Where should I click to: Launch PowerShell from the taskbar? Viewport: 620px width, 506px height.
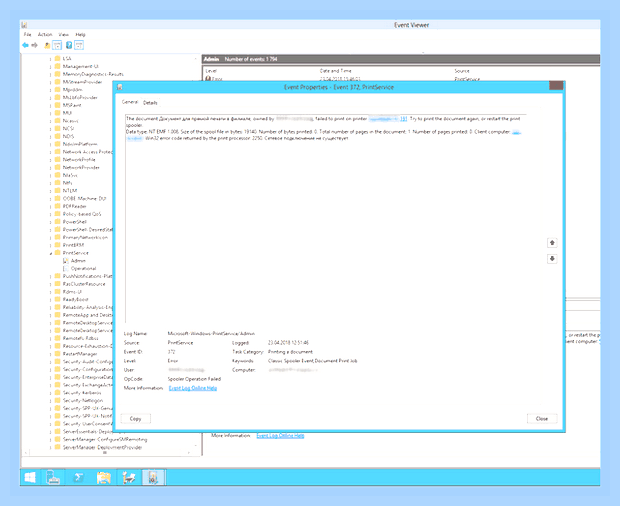pos(78,478)
